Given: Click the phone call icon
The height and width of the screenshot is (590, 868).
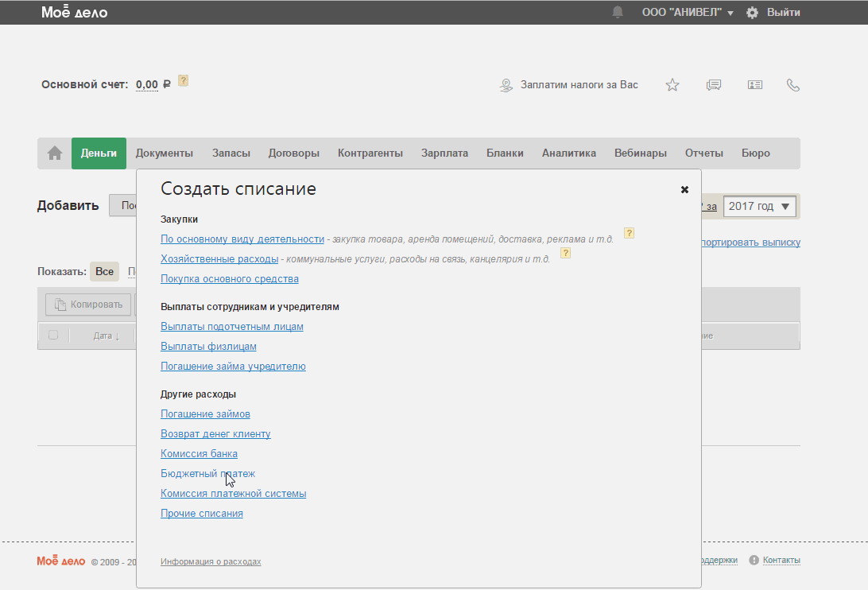Looking at the screenshot, I should [792, 85].
